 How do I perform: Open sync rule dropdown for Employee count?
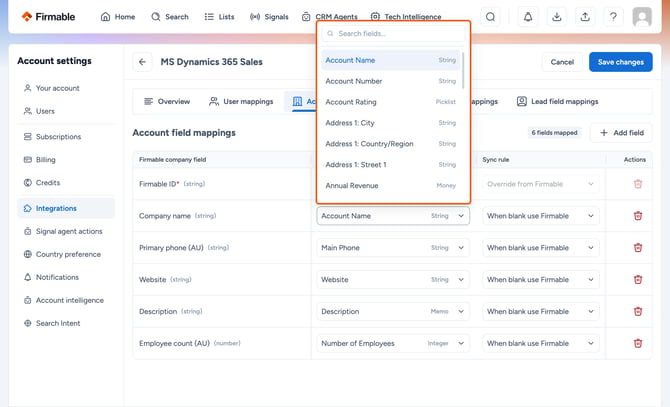coord(541,343)
